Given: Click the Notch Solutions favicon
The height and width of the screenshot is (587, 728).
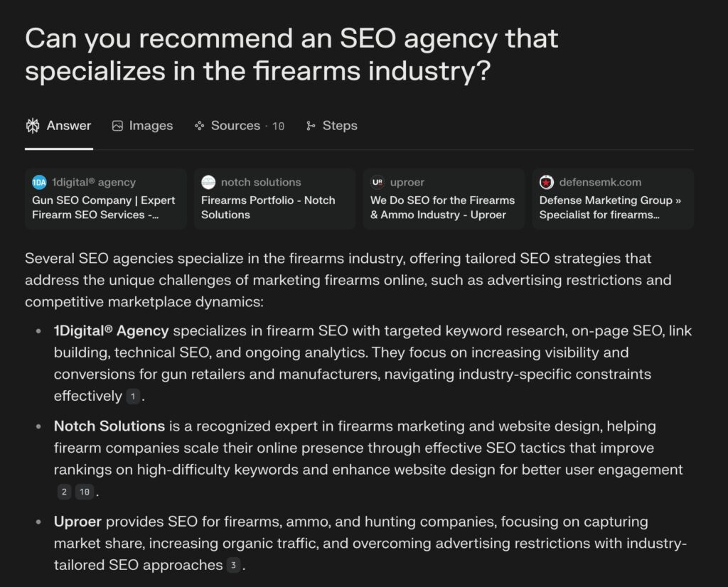Looking at the screenshot, I should [x=208, y=183].
